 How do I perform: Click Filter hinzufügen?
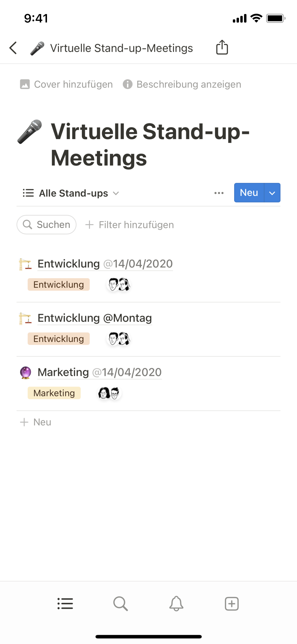coord(130,225)
